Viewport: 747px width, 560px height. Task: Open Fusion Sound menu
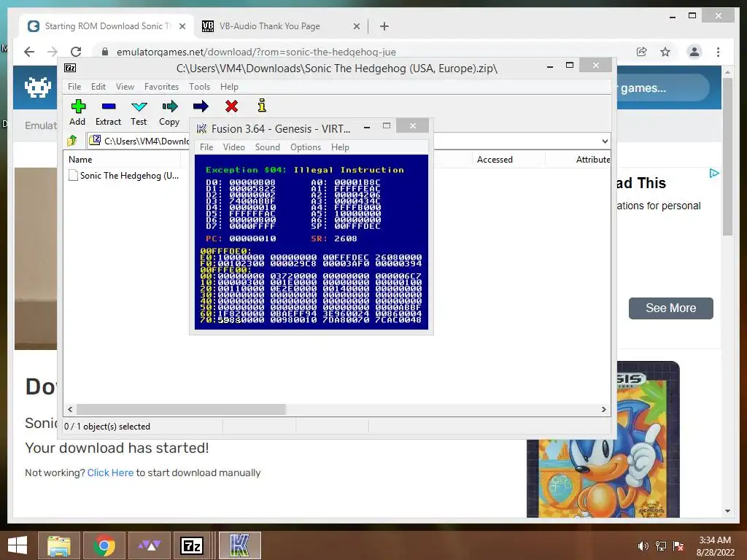pos(267,147)
